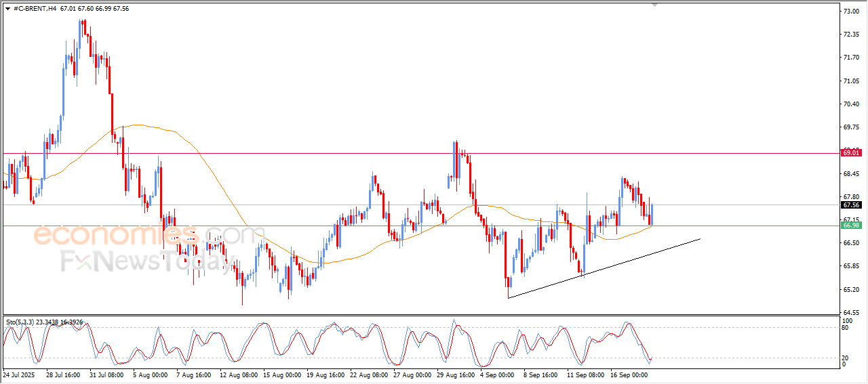Screen dimensions: 868x384
Task: Click the 65.20 value on price axis
Action: tap(852, 290)
